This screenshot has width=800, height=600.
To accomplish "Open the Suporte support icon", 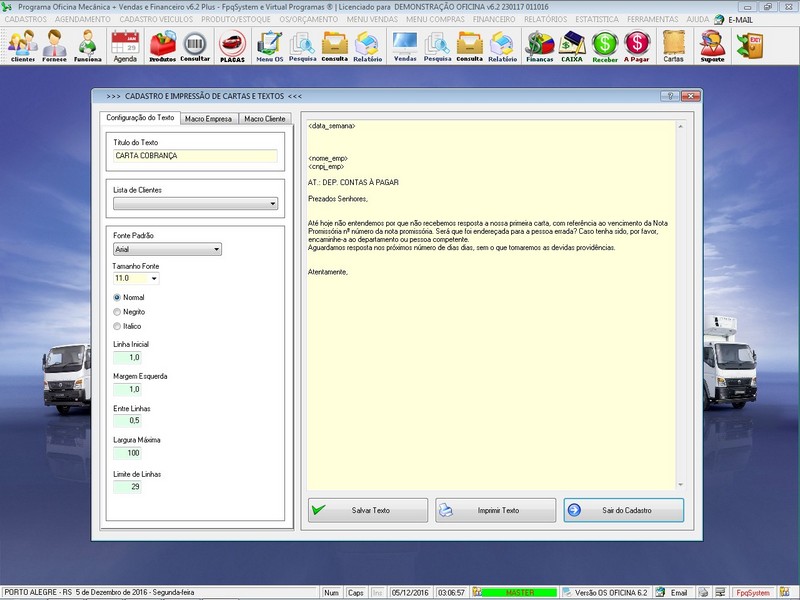I will tap(712, 46).
